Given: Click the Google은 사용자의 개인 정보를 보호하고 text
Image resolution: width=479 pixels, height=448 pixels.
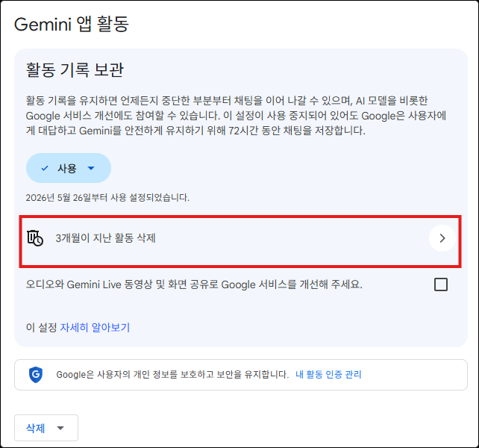Looking at the screenshot, I should click(x=172, y=375).
